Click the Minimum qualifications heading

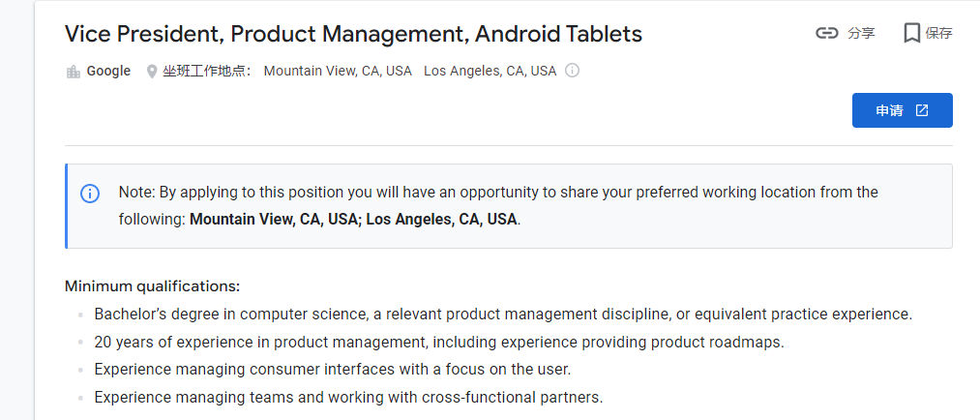pyautogui.click(x=152, y=286)
